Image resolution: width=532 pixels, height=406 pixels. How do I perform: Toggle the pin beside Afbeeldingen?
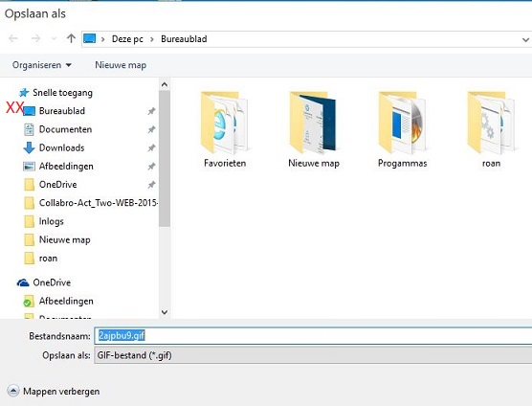(x=151, y=167)
